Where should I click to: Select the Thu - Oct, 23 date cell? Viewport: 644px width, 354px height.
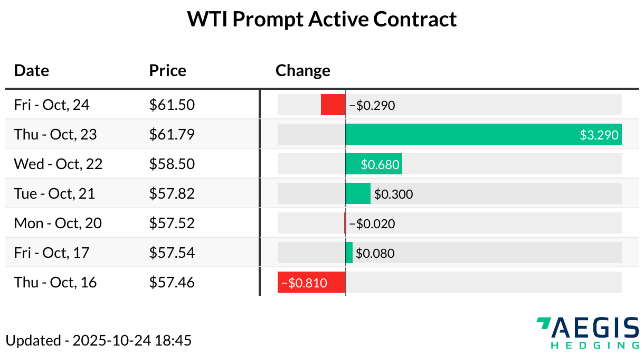click(55, 134)
